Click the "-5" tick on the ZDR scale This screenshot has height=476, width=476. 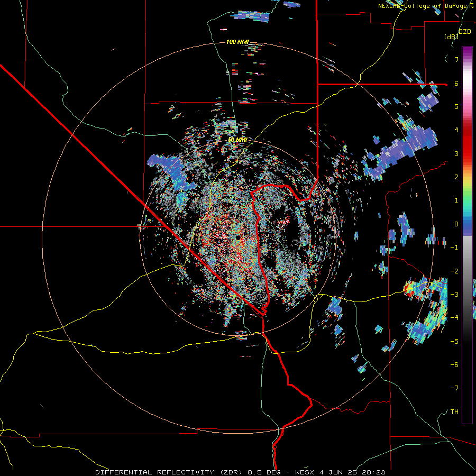(x=454, y=341)
